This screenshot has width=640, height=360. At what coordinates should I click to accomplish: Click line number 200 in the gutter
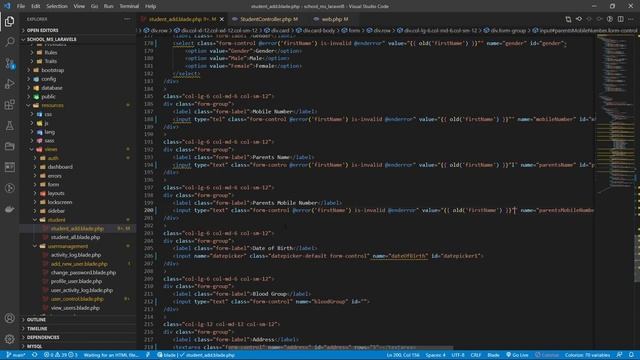tap(149, 210)
